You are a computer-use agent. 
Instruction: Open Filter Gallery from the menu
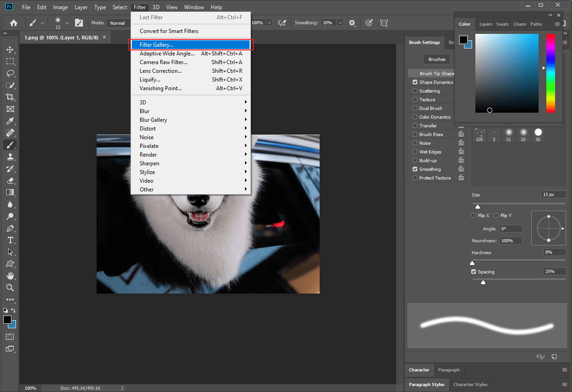[x=156, y=44]
